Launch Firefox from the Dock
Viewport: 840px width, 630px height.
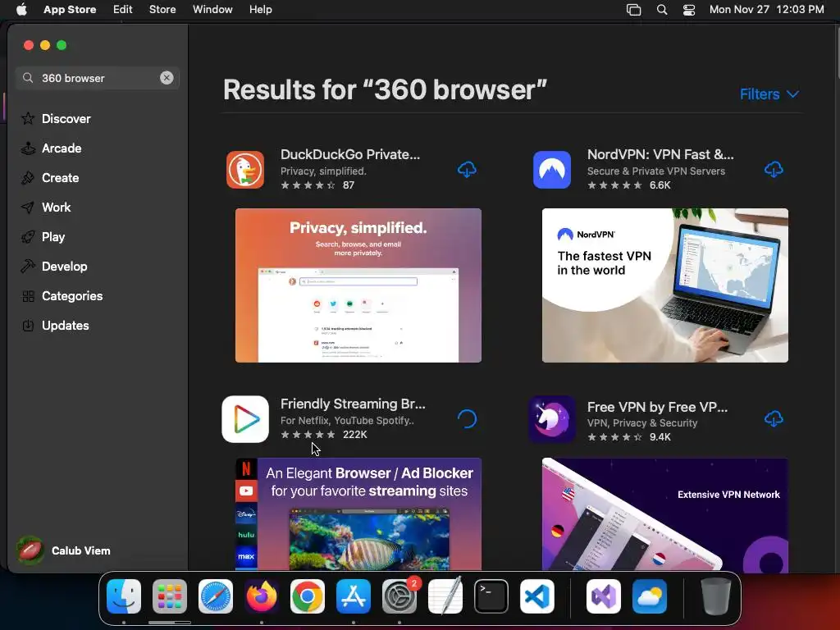[262, 596]
